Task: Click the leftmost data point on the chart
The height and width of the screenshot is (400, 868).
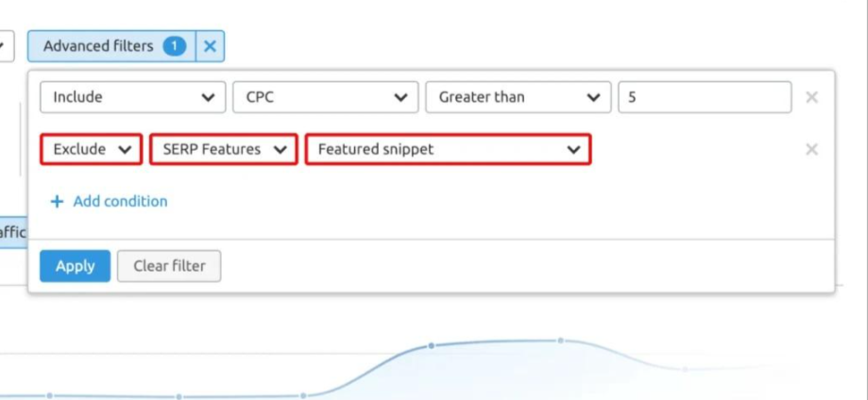Action: pos(50,395)
